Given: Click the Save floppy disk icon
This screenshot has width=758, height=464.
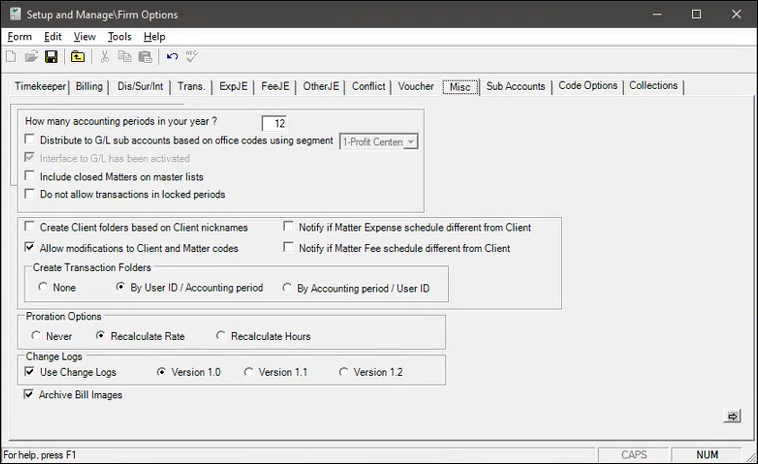Looking at the screenshot, I should pos(51,57).
